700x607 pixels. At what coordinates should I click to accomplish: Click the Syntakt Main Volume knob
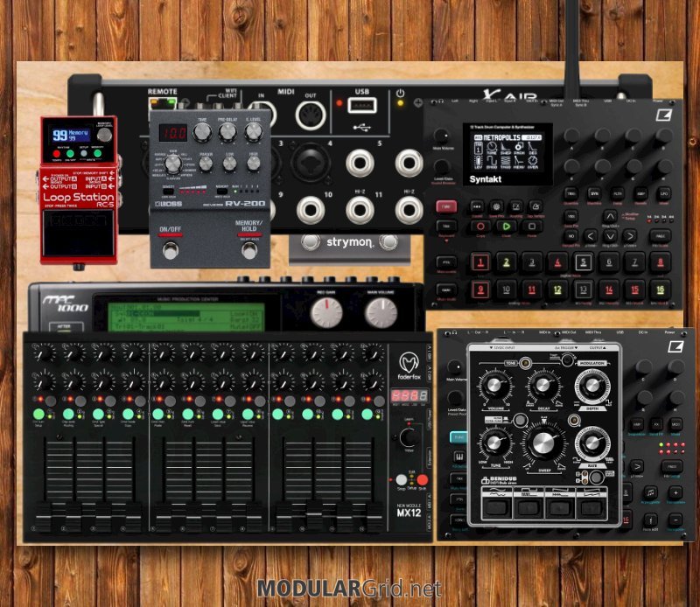pos(442,136)
